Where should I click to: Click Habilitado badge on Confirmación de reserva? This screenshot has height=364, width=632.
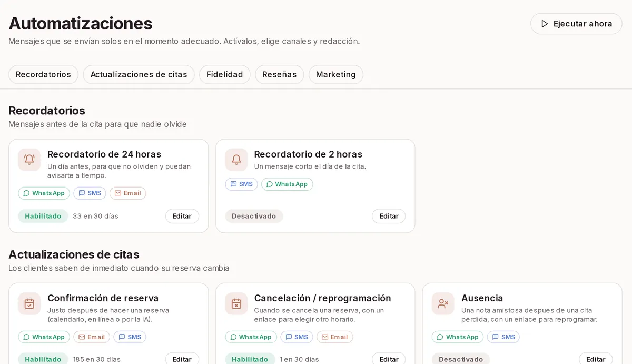43,359
